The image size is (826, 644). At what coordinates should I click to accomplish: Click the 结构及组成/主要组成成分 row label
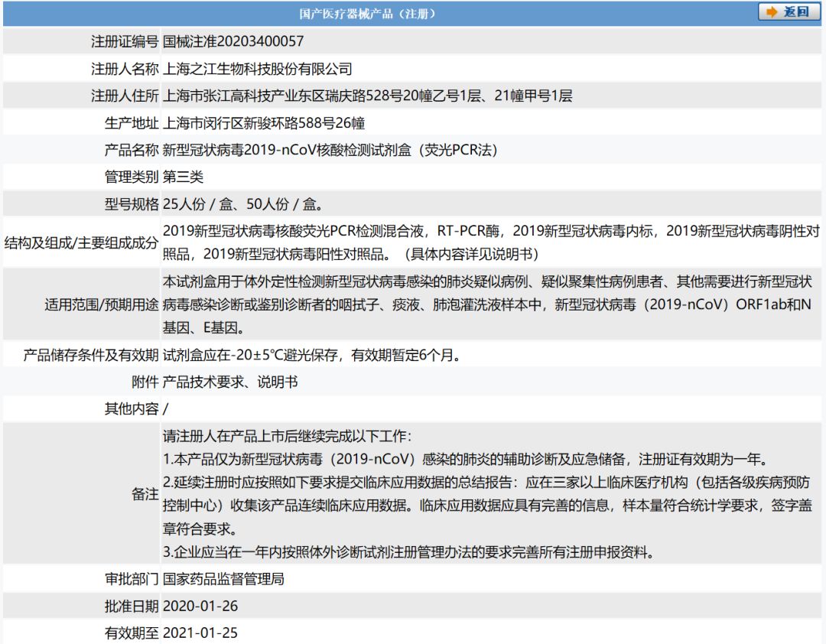point(81,242)
